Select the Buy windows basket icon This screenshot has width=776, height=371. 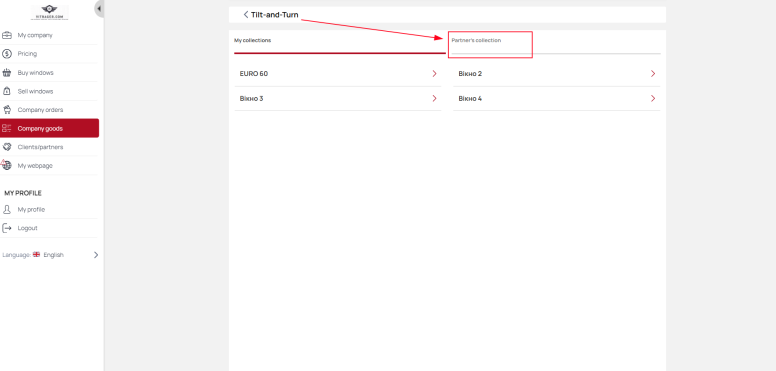click(7, 73)
